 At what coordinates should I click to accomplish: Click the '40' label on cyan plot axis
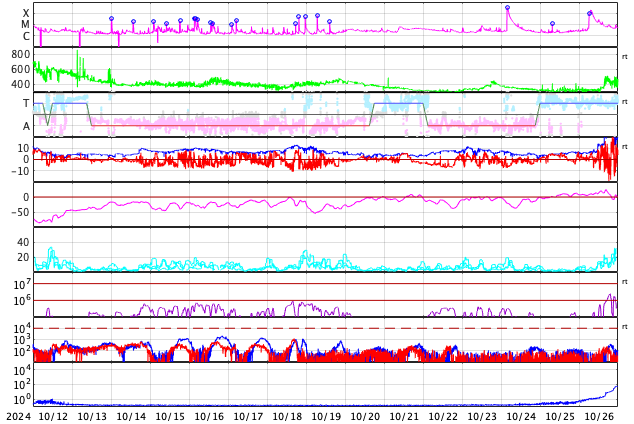(x=23, y=242)
